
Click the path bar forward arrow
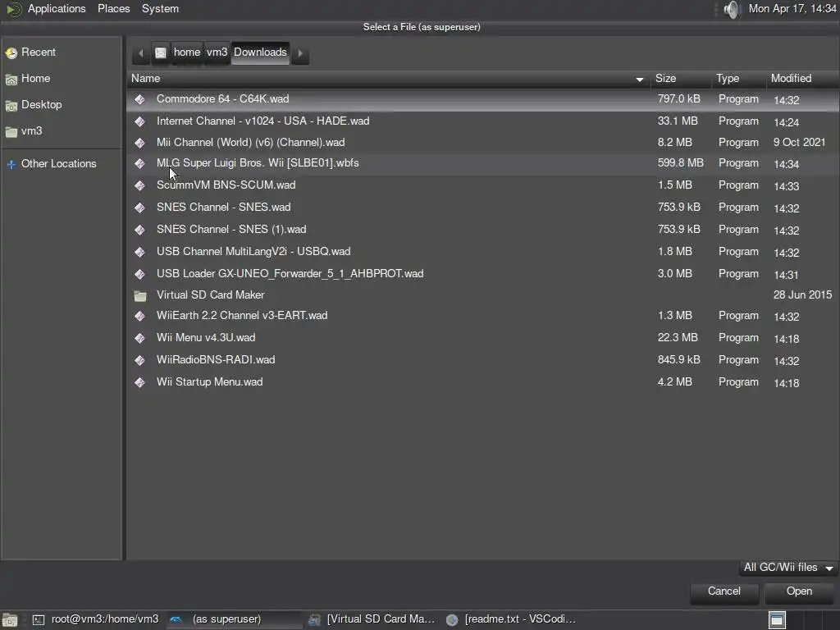pos(300,53)
